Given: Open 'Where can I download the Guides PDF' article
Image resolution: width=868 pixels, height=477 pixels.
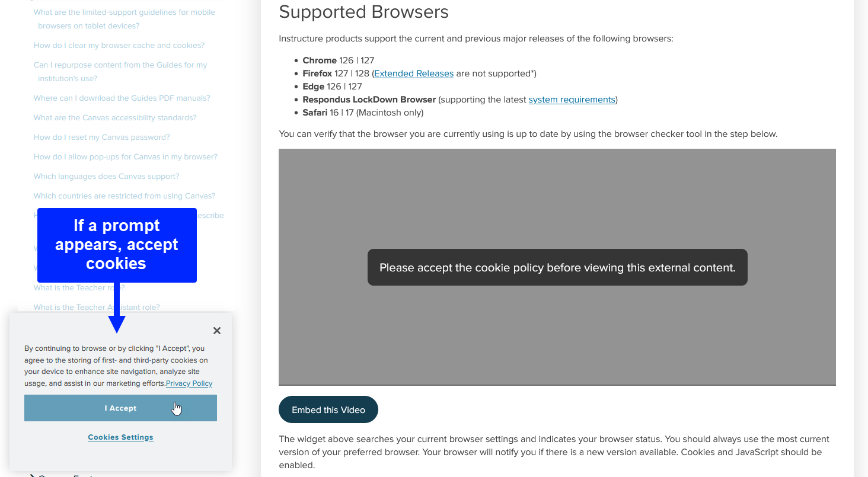Looking at the screenshot, I should click(122, 98).
